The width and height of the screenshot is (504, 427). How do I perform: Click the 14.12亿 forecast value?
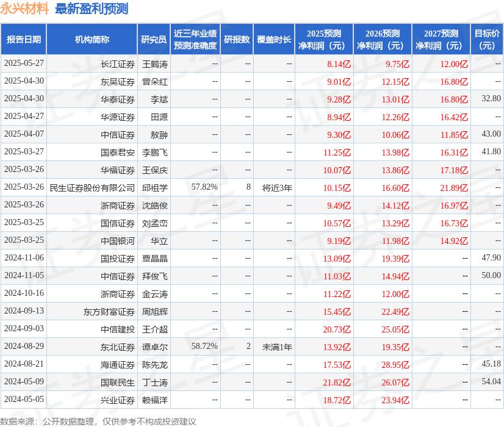click(395, 206)
